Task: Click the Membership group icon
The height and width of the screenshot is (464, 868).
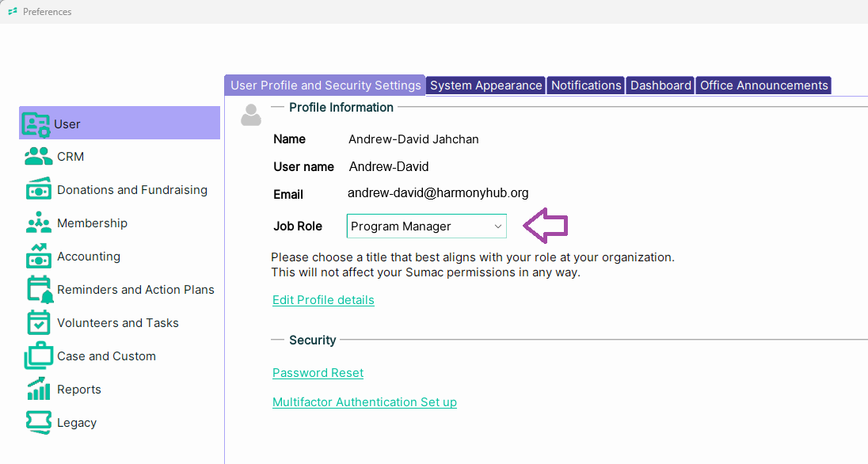Action: pos(38,223)
